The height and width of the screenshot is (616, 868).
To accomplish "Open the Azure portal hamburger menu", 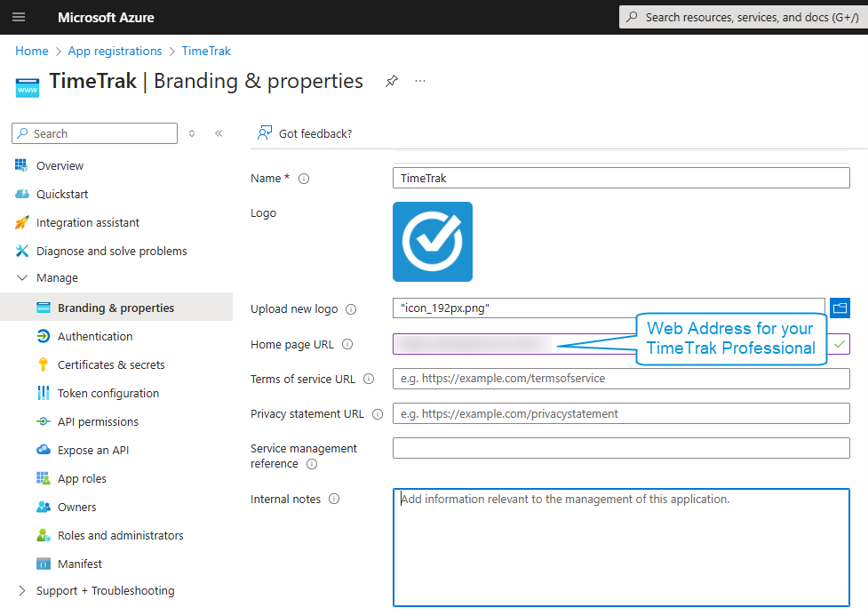I will pos(19,17).
